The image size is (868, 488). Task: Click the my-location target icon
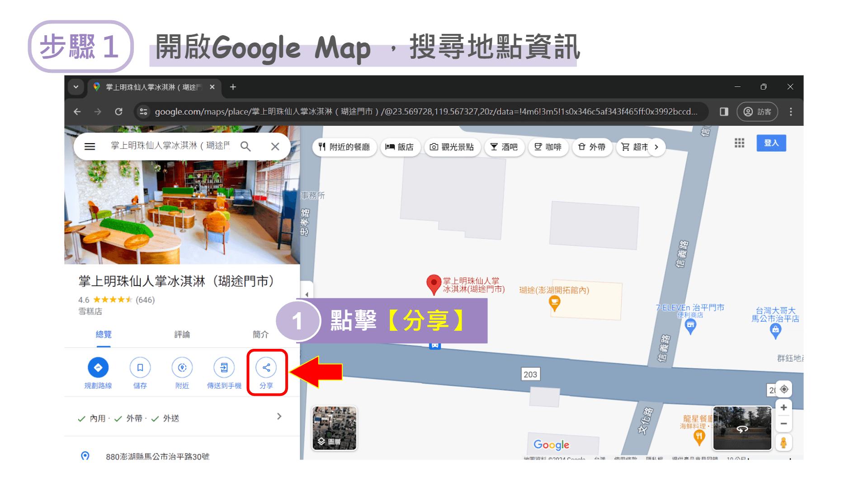(x=784, y=389)
